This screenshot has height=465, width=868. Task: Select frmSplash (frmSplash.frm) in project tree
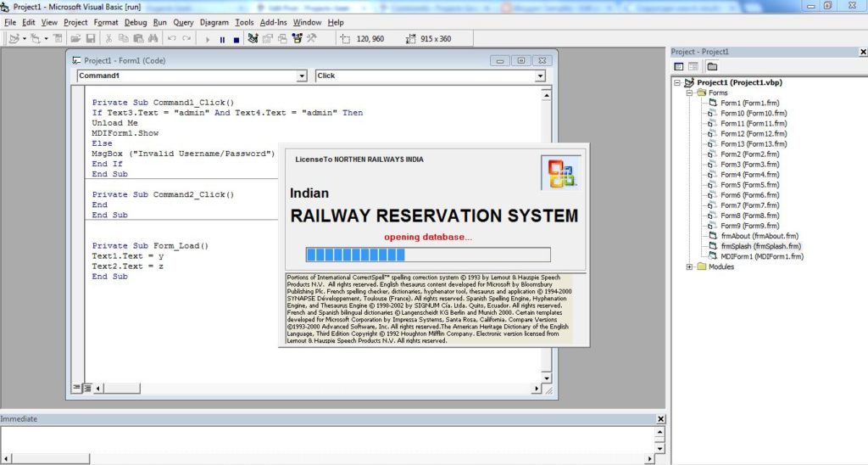click(760, 246)
